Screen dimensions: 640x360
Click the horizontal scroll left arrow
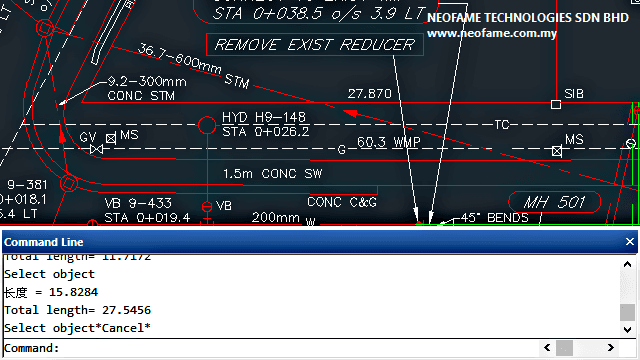[547, 348]
